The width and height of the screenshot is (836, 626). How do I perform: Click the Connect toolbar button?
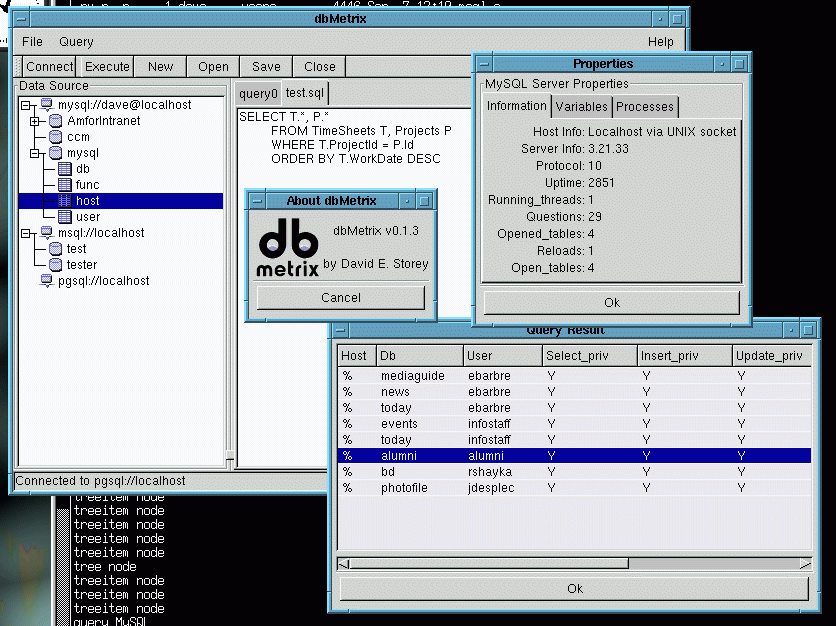pyautogui.click(x=50, y=67)
